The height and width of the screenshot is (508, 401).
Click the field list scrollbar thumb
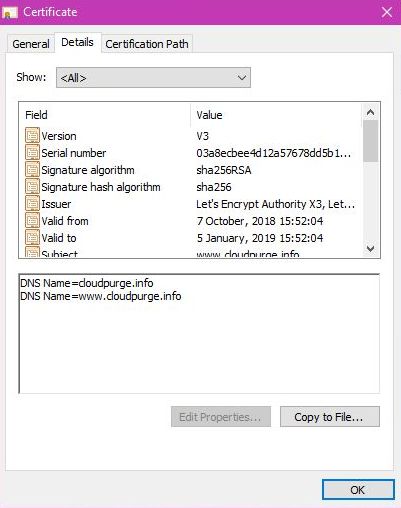370,141
